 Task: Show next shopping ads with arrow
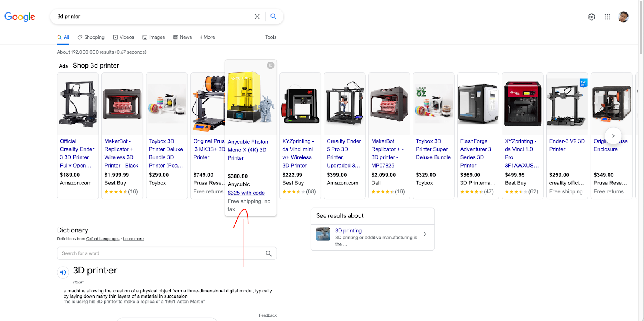pos(613,136)
